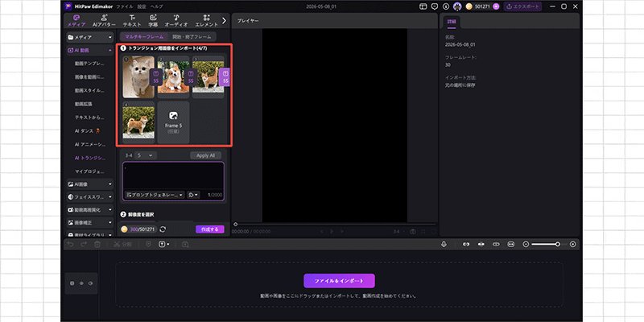644x322 pixels.
Task: Expand the 動画高画質化 sidebar section
Action: [89, 210]
